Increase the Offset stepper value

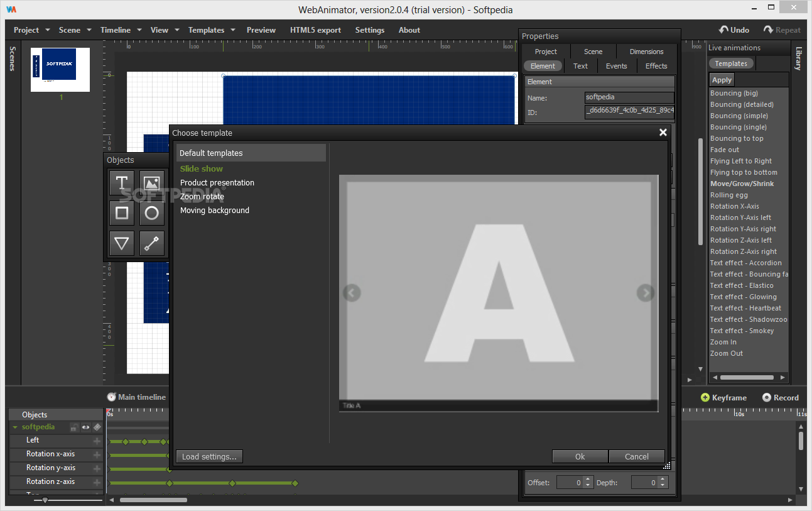coord(588,480)
